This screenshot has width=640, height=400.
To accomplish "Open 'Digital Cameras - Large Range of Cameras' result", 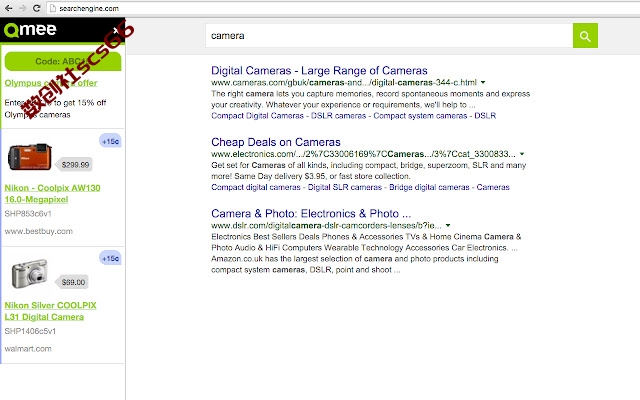I will coord(319,71).
